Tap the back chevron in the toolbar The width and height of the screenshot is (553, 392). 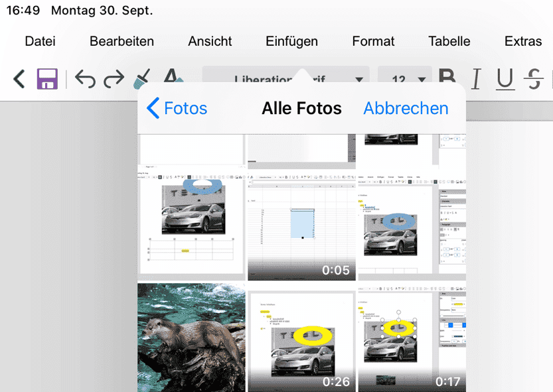[x=19, y=79]
